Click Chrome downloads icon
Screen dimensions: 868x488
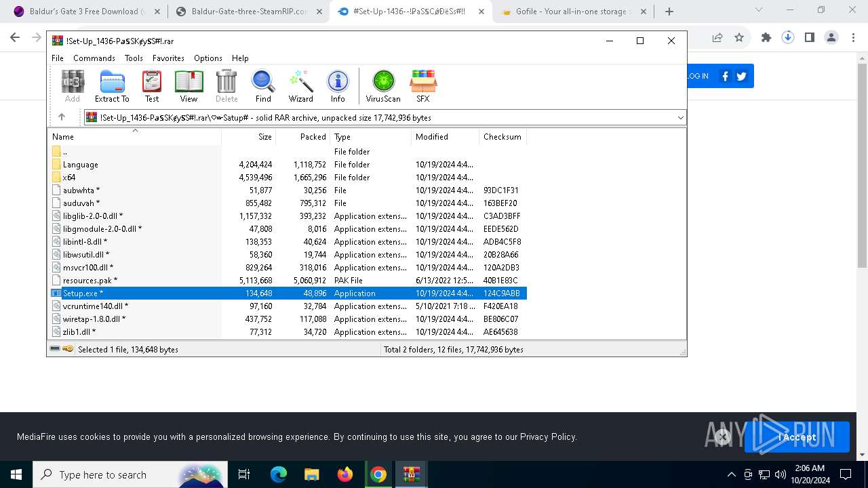[x=788, y=38]
